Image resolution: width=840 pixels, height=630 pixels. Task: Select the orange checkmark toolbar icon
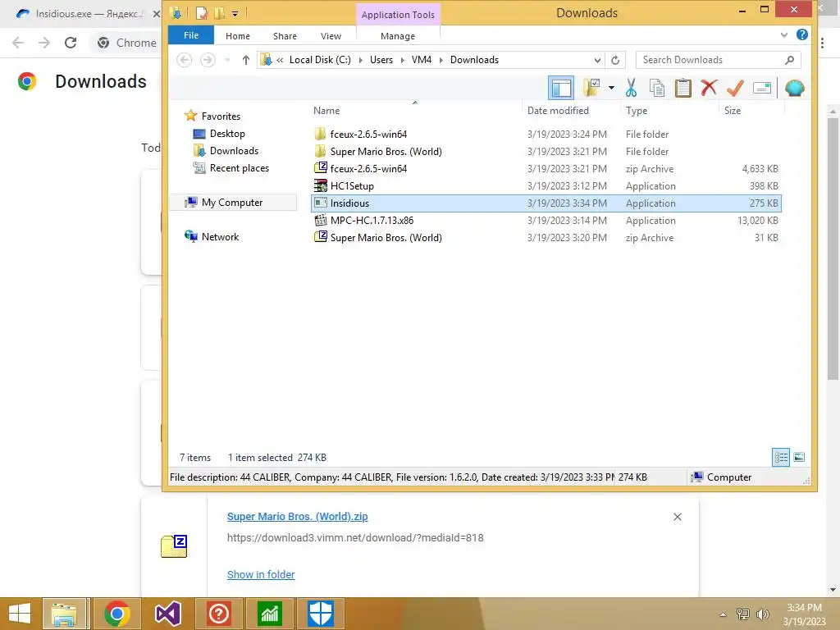pos(735,88)
